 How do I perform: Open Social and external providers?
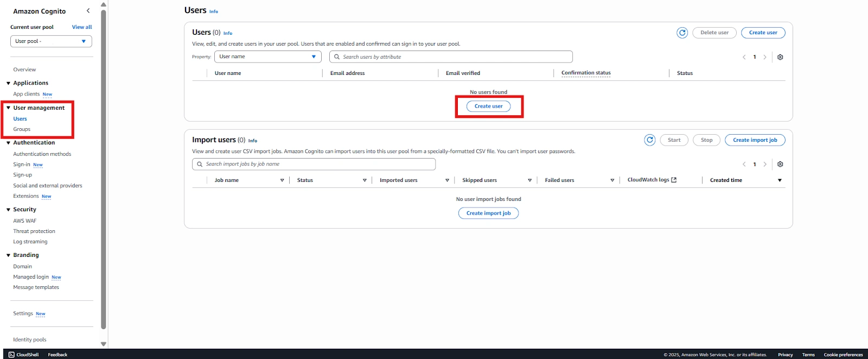(x=48, y=186)
